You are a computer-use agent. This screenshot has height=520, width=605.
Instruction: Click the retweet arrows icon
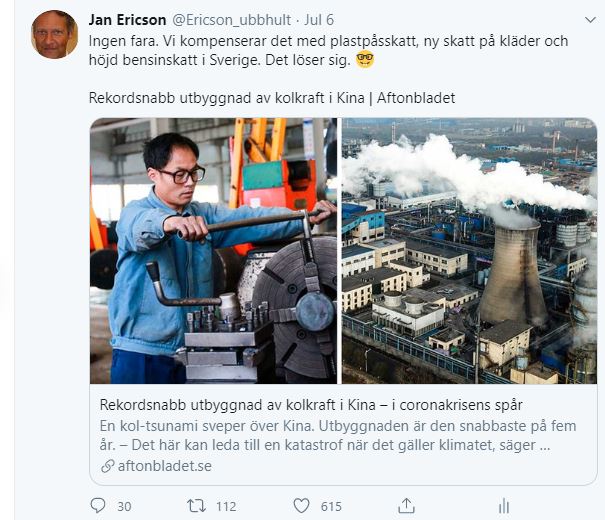point(196,505)
